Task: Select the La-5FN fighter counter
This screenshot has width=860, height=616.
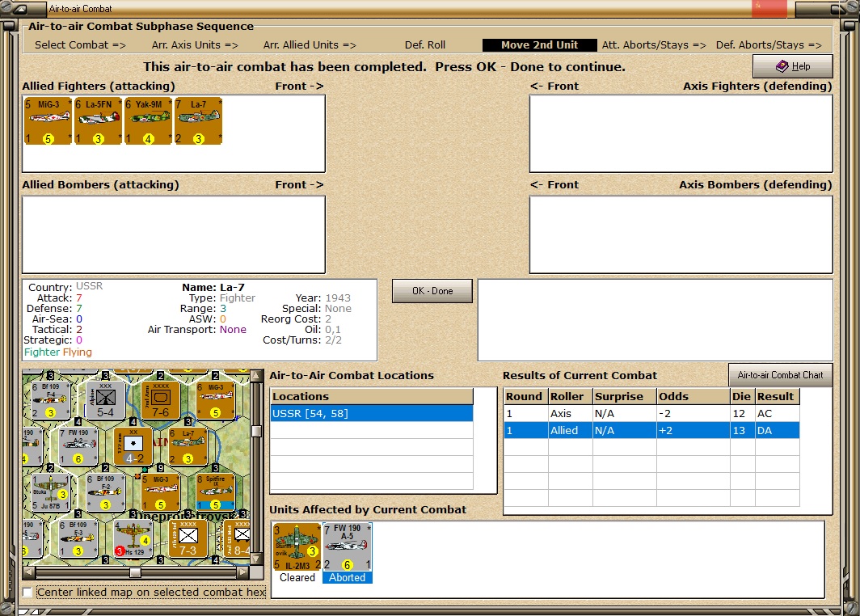Action: [98, 121]
